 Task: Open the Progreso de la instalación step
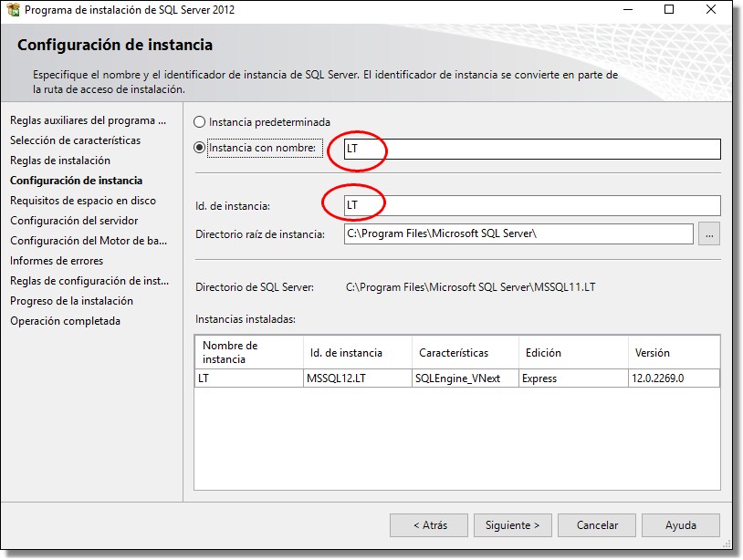point(71,301)
